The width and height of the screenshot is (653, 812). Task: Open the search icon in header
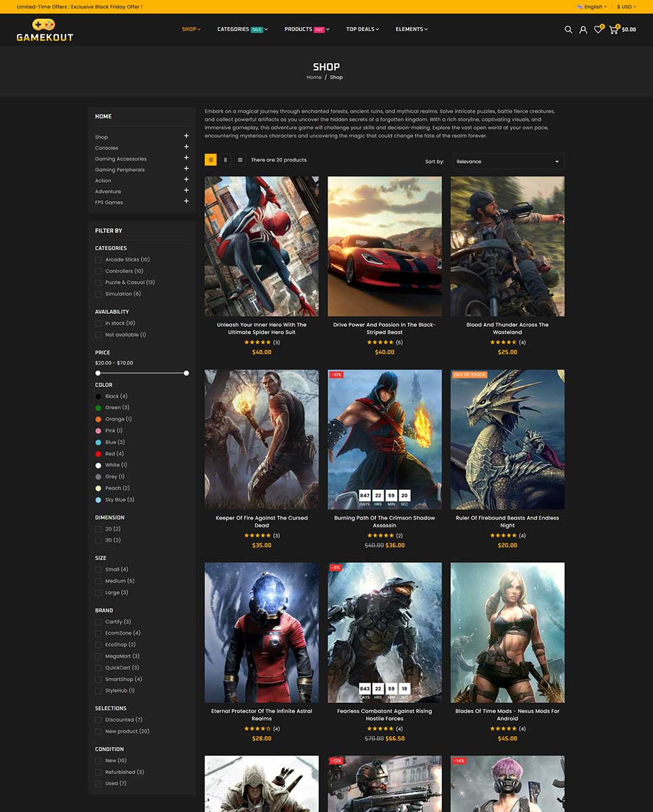click(x=568, y=30)
